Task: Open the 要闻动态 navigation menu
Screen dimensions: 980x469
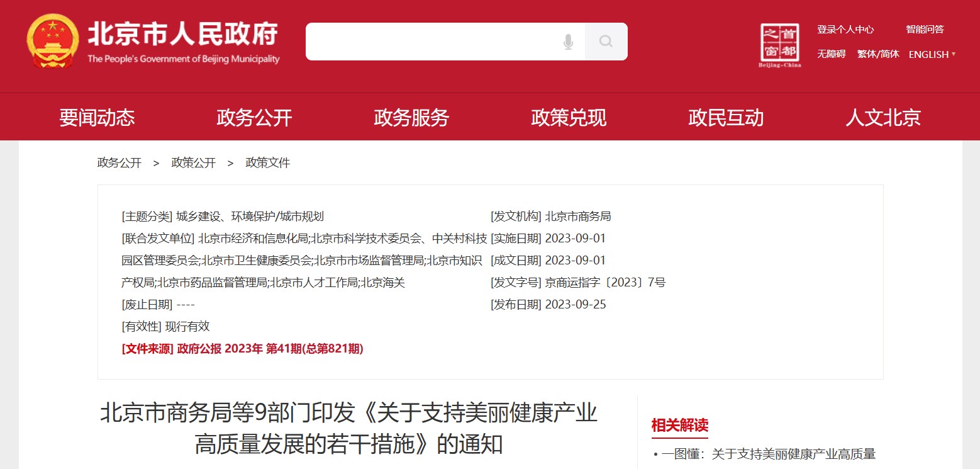Action: pyautogui.click(x=97, y=118)
